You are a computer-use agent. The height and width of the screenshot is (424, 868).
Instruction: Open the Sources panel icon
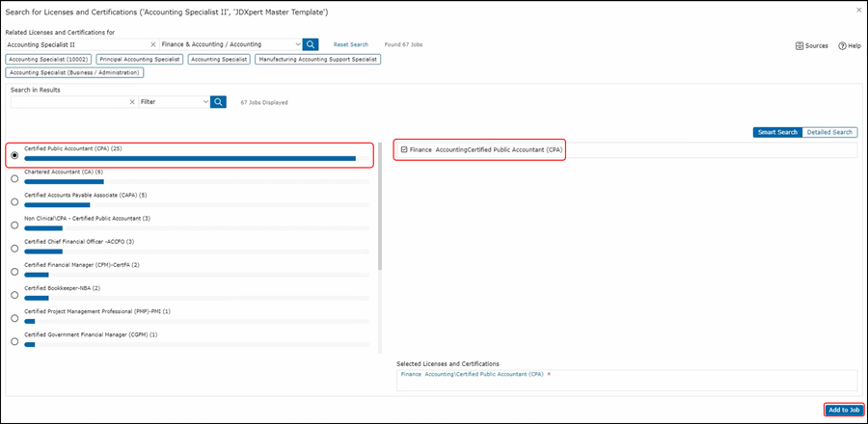800,45
